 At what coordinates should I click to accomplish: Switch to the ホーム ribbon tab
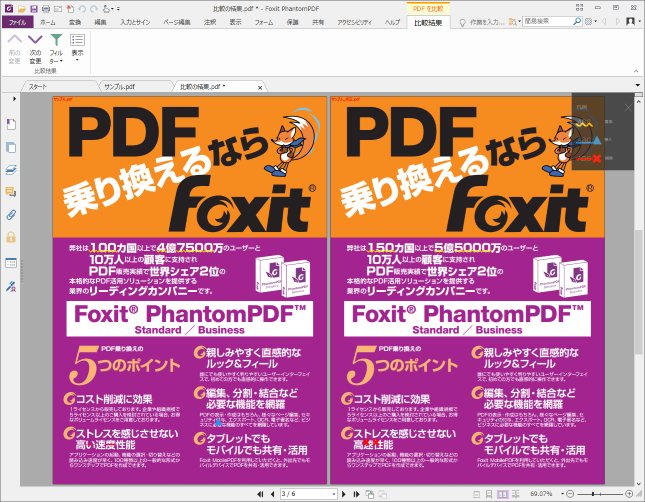coord(48,22)
